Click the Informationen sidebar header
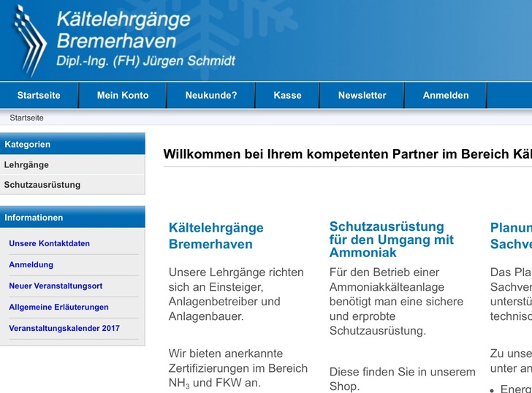532x393 pixels. [x=34, y=218]
